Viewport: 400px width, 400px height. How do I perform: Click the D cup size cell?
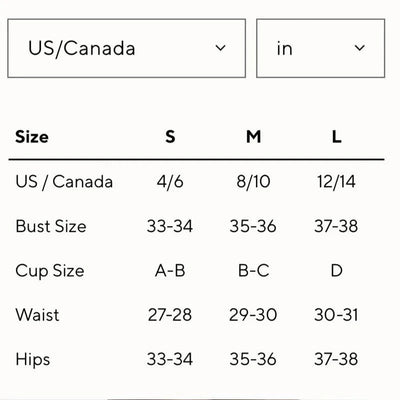point(336,271)
